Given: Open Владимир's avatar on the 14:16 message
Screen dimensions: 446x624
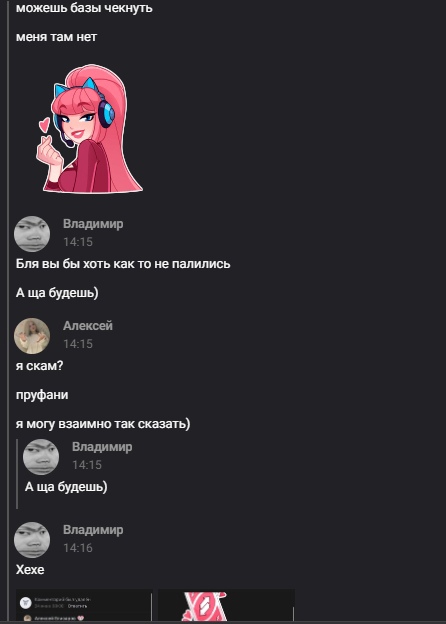Looking at the screenshot, I should pos(32,540).
